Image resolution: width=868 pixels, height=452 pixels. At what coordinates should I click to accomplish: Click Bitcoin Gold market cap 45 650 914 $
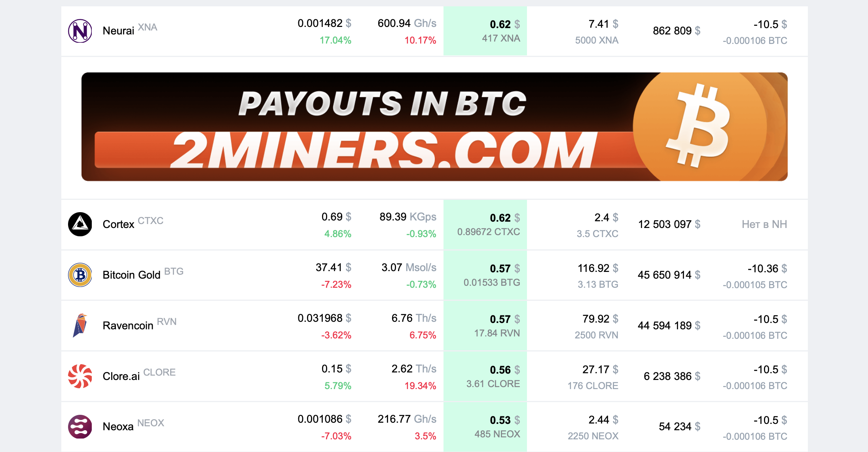669,275
